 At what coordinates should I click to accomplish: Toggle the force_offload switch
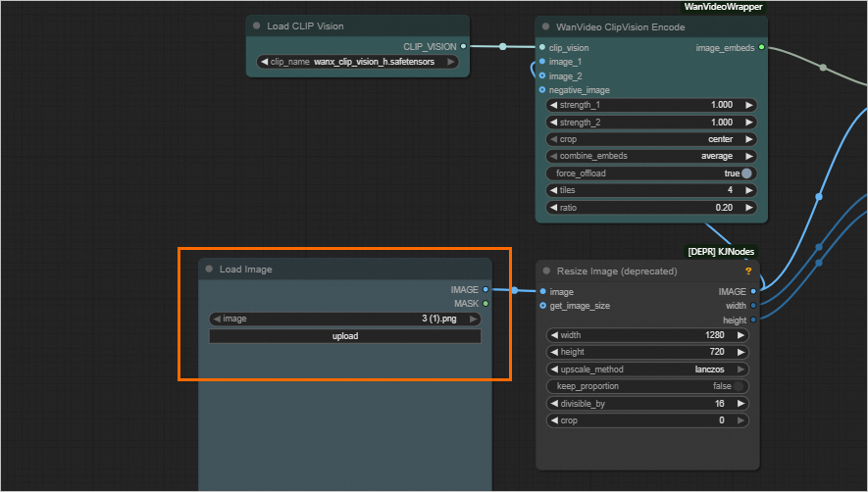click(747, 173)
